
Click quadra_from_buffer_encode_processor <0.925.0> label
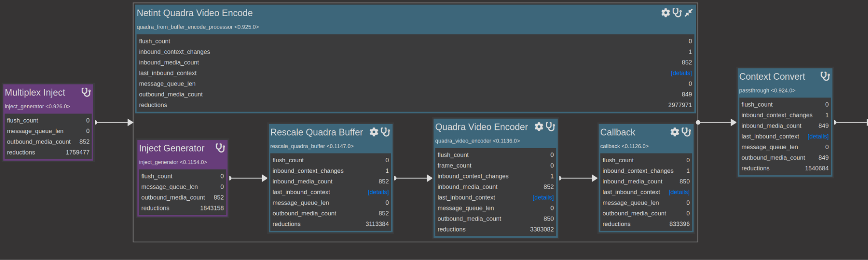click(198, 27)
